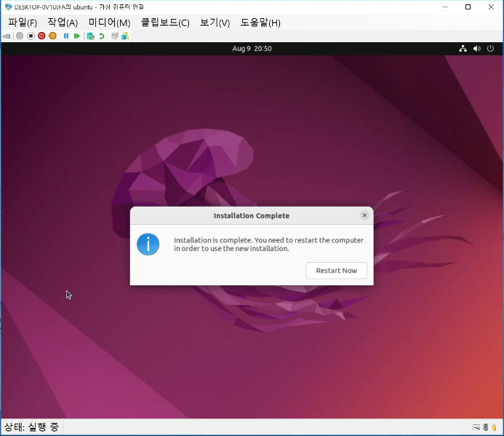Open the Aug 9 20:50 clock panel
Viewport: 504px width, 436px height.
pos(252,49)
